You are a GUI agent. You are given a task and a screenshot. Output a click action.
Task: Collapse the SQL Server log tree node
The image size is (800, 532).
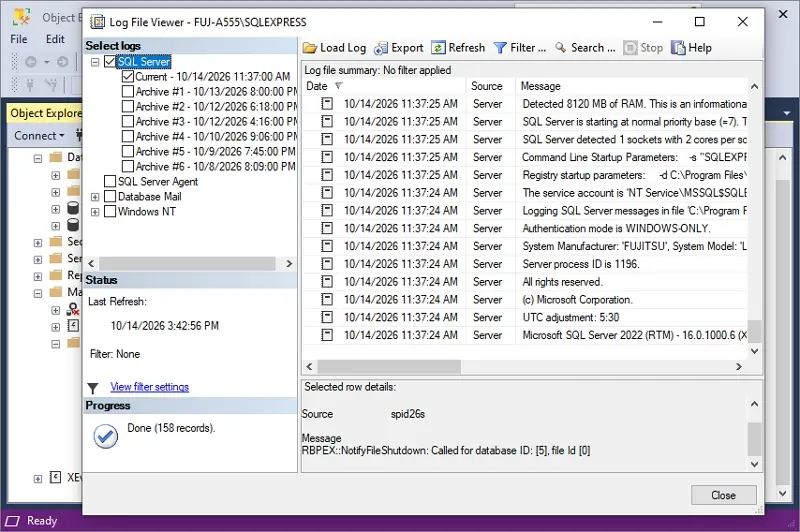95,62
